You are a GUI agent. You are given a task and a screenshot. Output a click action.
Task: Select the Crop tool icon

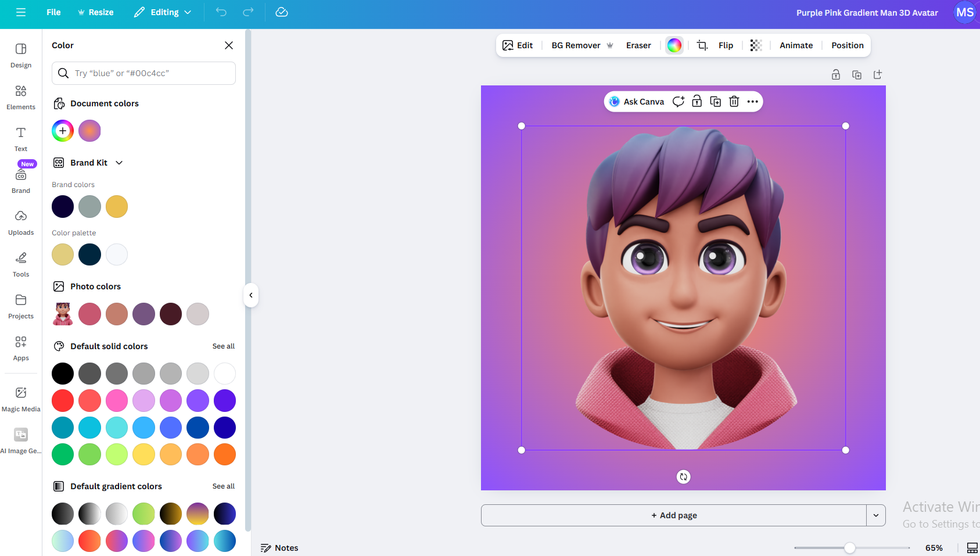click(x=702, y=45)
